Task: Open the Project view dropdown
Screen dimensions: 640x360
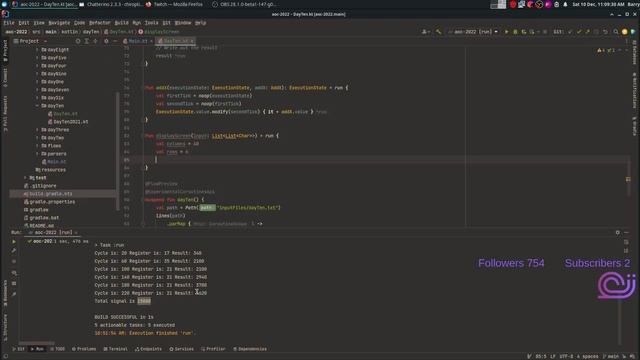Action: click(30, 41)
